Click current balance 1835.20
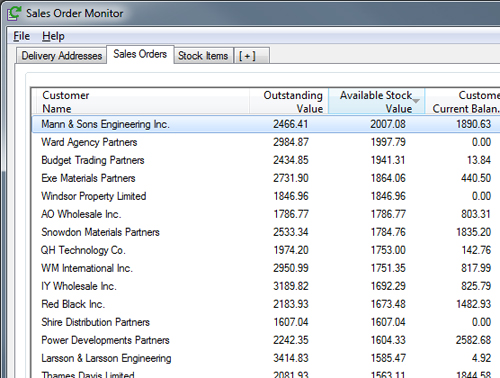This screenshot has width=500, height=378. (x=474, y=232)
